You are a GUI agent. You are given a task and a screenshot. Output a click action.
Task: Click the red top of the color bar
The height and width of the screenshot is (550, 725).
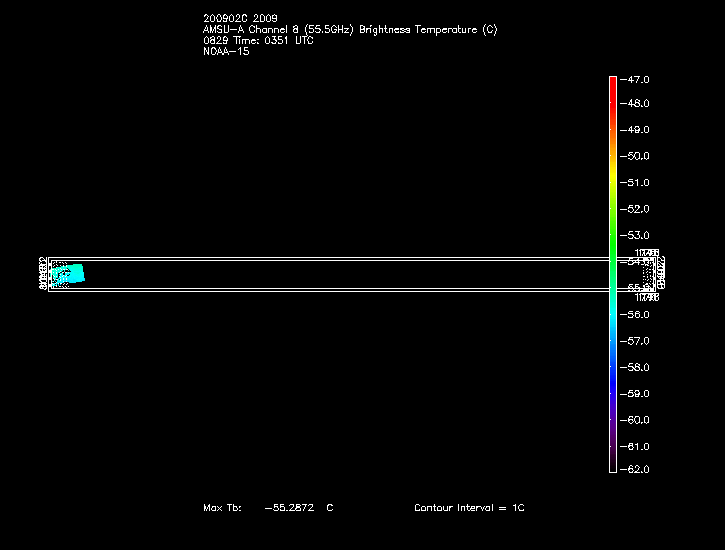click(x=613, y=82)
